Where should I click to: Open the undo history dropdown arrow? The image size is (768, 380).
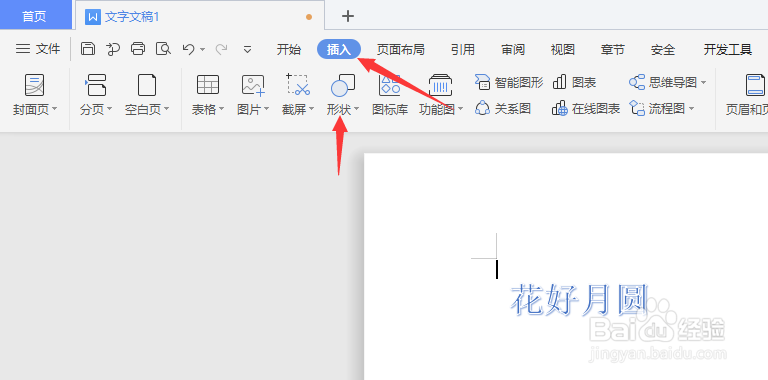202,49
